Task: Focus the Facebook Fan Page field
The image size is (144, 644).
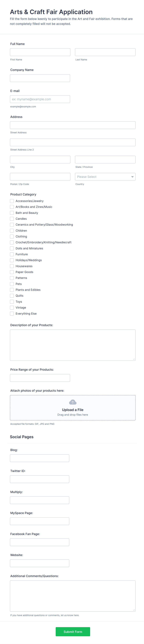Action: [x=40, y=542]
